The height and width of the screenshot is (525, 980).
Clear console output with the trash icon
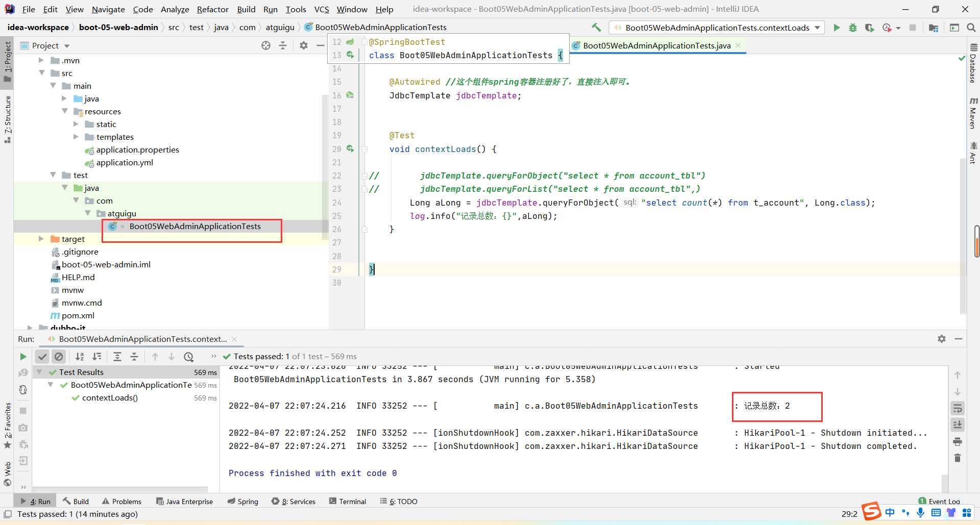958,458
